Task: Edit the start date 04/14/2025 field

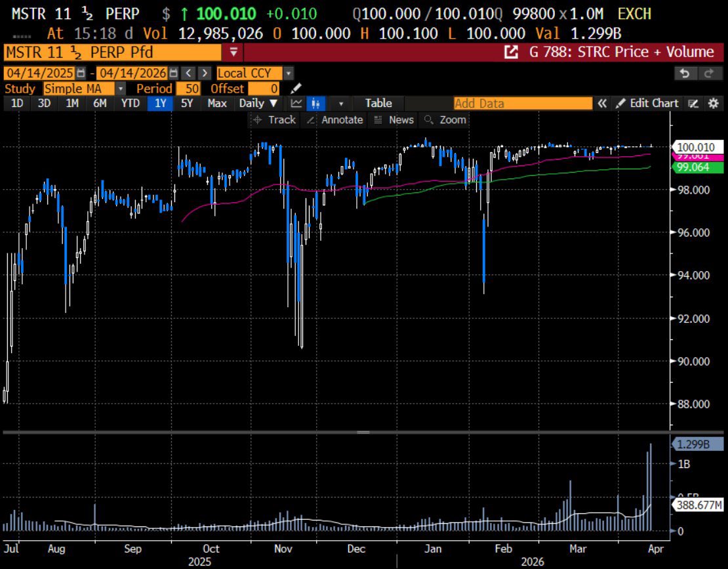Action: tap(39, 74)
